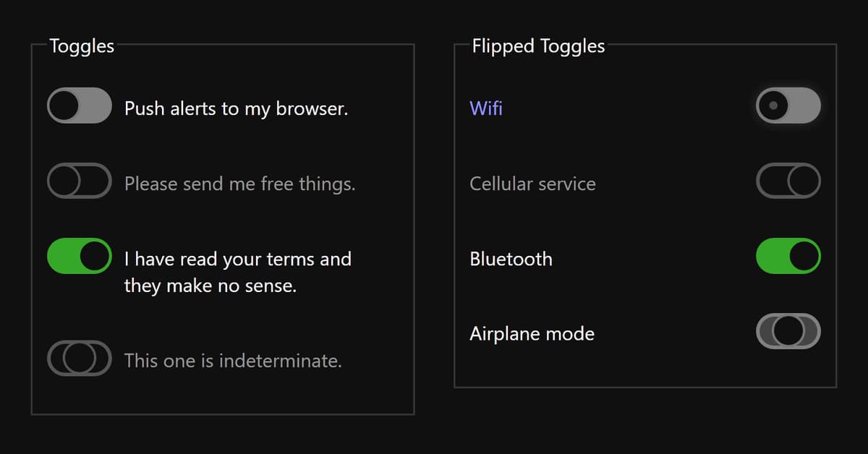Toggle the free things switch
This screenshot has width=868, height=454.
tap(80, 181)
